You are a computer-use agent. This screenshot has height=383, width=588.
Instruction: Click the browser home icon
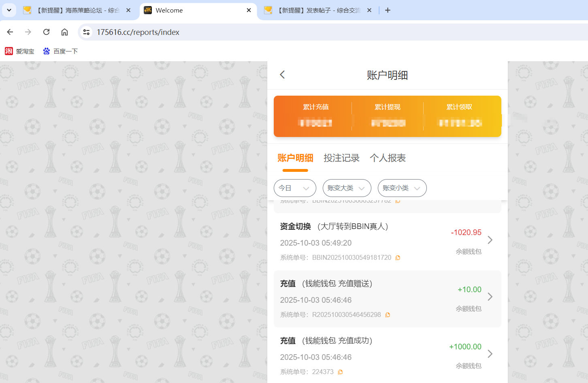(x=64, y=32)
